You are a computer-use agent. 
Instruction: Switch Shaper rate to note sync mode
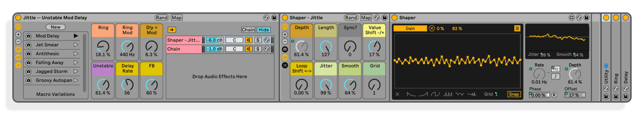(556, 76)
